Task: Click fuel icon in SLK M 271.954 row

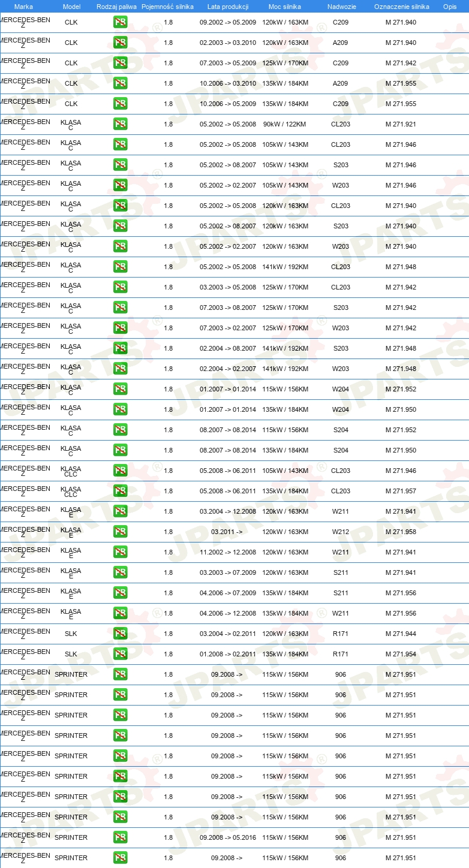Action: [120, 654]
